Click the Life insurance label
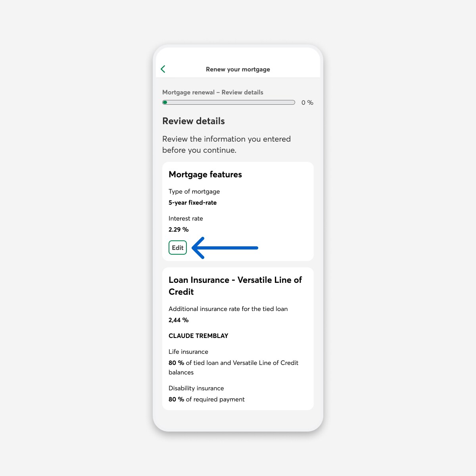Image resolution: width=476 pixels, height=476 pixels. tap(188, 352)
